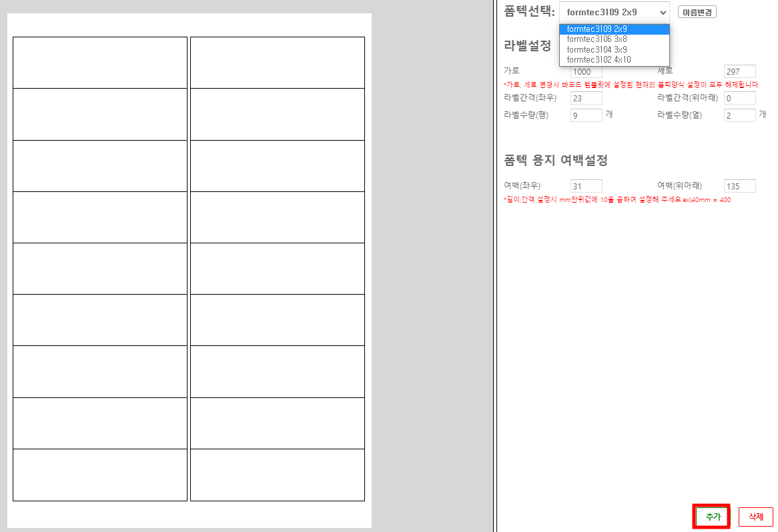Click the red 삭제 delete button

tap(755, 517)
